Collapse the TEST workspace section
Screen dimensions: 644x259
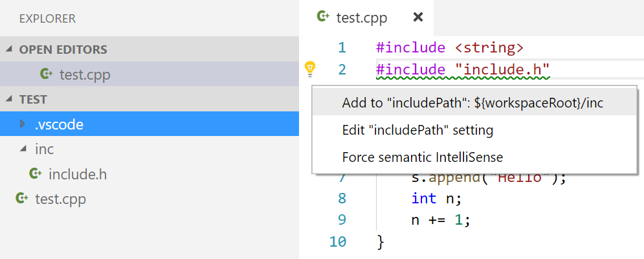coord(10,100)
